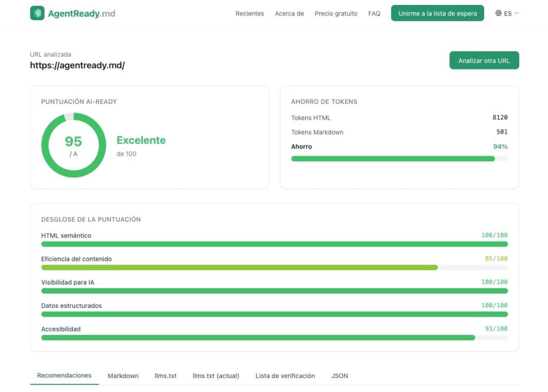
Task: Expand the ES language dropdown chevron
Action: click(x=516, y=13)
